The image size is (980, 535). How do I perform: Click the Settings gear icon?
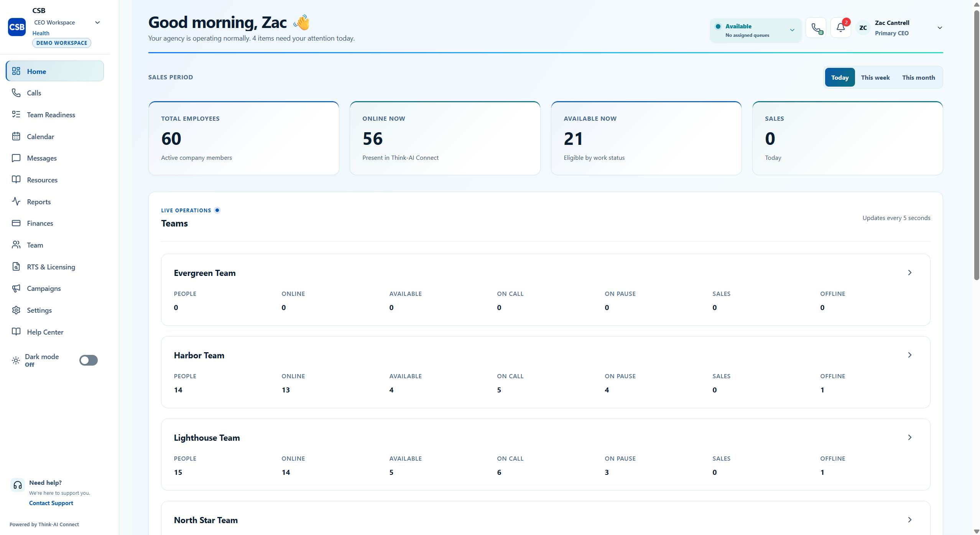[16, 310]
